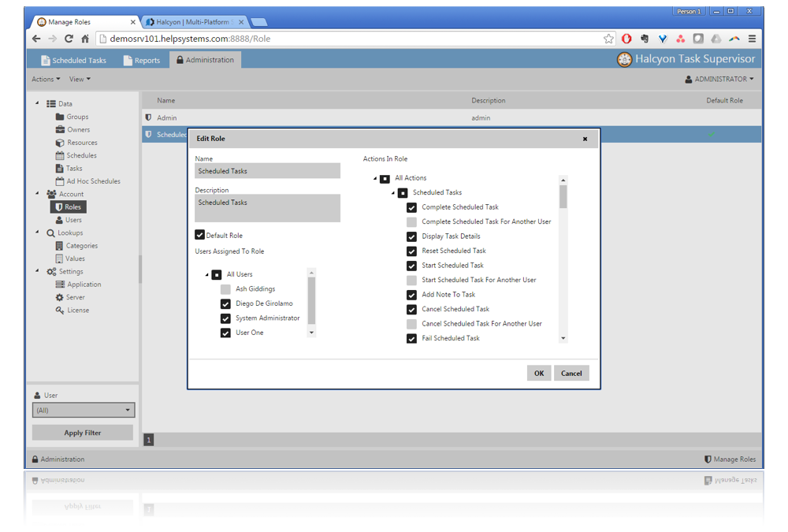
Task: Click the Halcyon Task Supervisor logo
Action: [624, 59]
